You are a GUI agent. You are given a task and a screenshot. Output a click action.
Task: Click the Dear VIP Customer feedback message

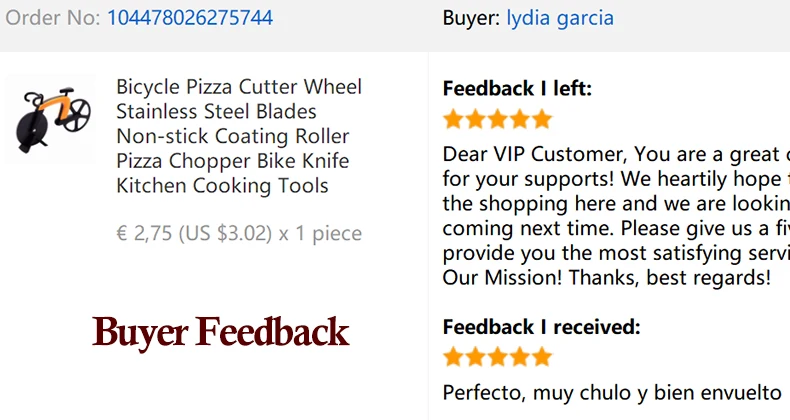pyautogui.click(x=616, y=216)
